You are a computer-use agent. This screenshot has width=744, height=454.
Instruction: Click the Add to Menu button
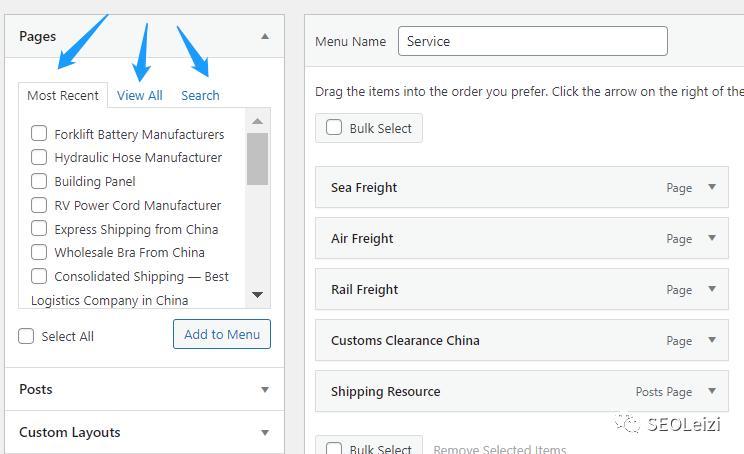coord(221,334)
